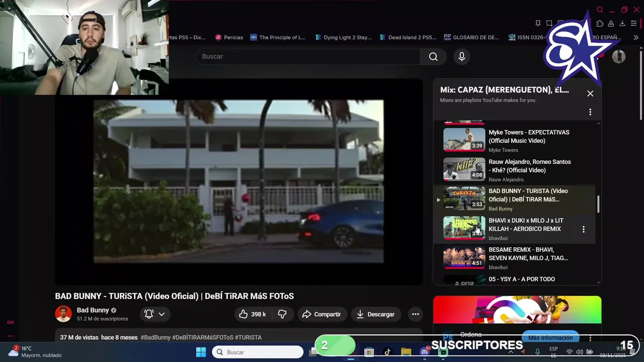Play BESAME REMIX from the mix
Screen dimensions: 644x362
514,258
